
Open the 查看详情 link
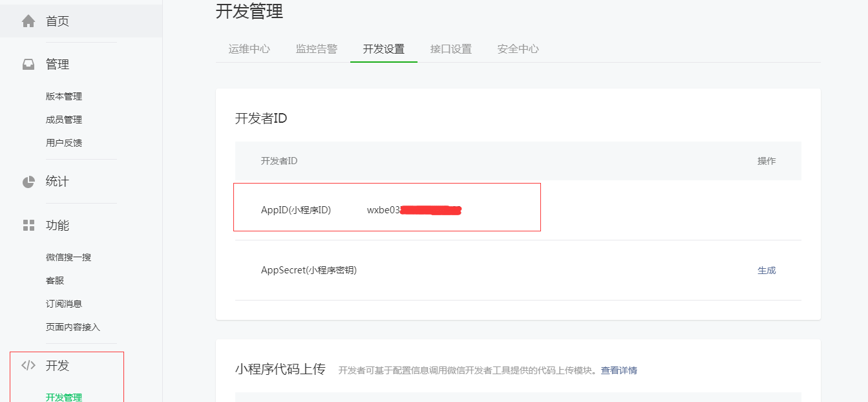619,370
